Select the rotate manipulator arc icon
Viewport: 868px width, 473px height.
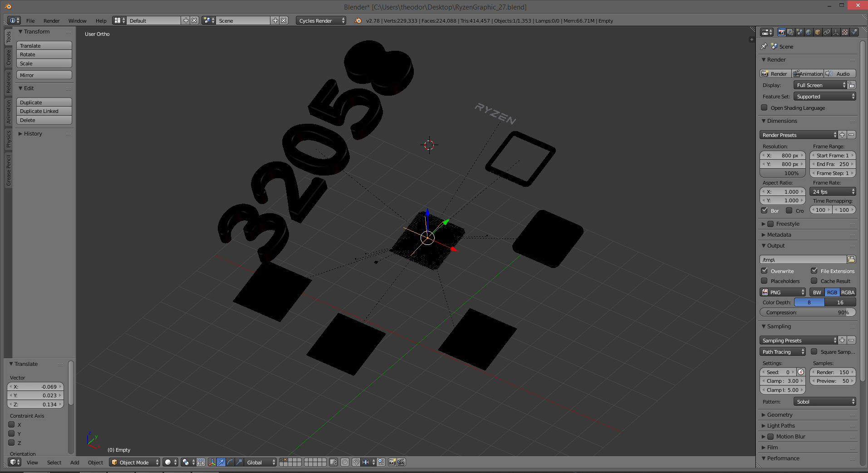pyautogui.click(x=230, y=462)
